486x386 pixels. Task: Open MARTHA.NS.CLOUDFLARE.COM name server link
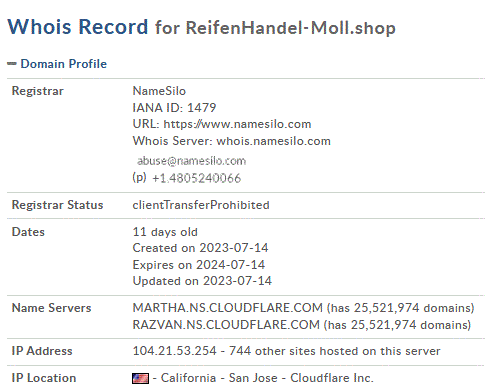coord(228,308)
